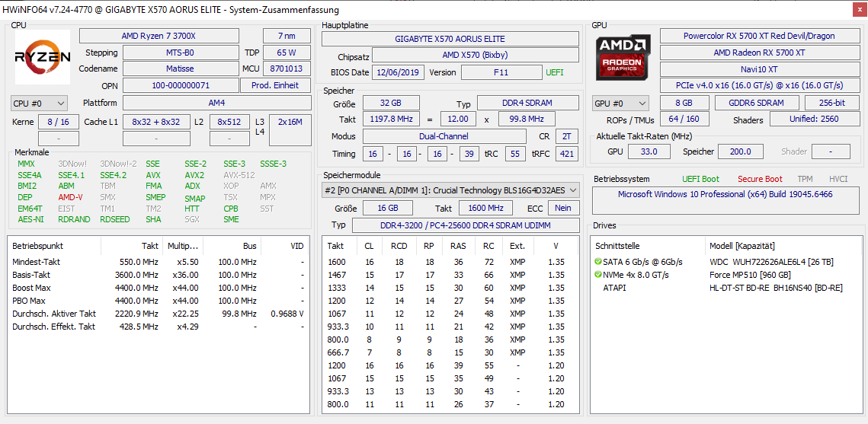868x424 pixels.
Task: Click the DDR4 SDRAM memory type value
Action: pyautogui.click(x=528, y=104)
